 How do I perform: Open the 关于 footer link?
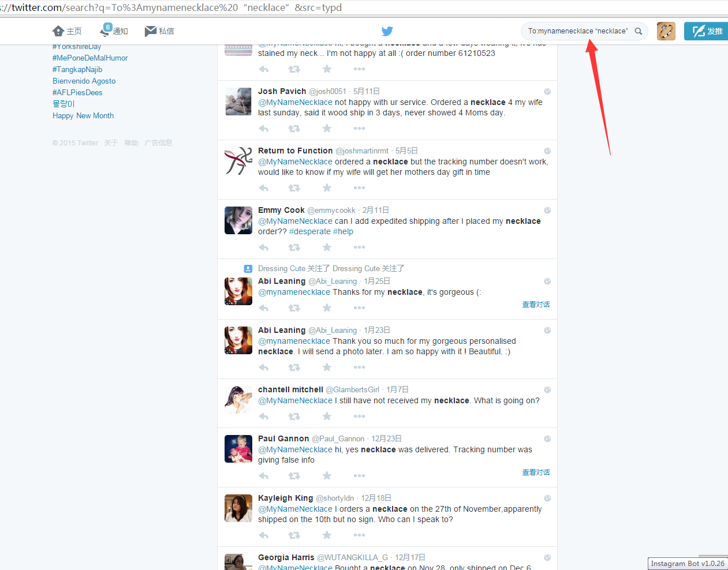pos(111,143)
